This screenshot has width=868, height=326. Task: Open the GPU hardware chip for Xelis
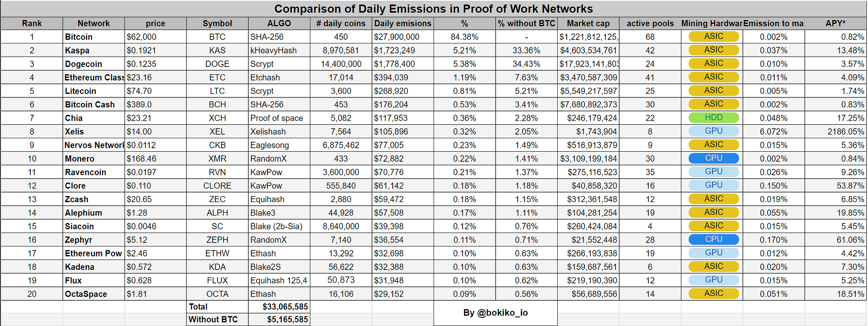[x=713, y=131]
